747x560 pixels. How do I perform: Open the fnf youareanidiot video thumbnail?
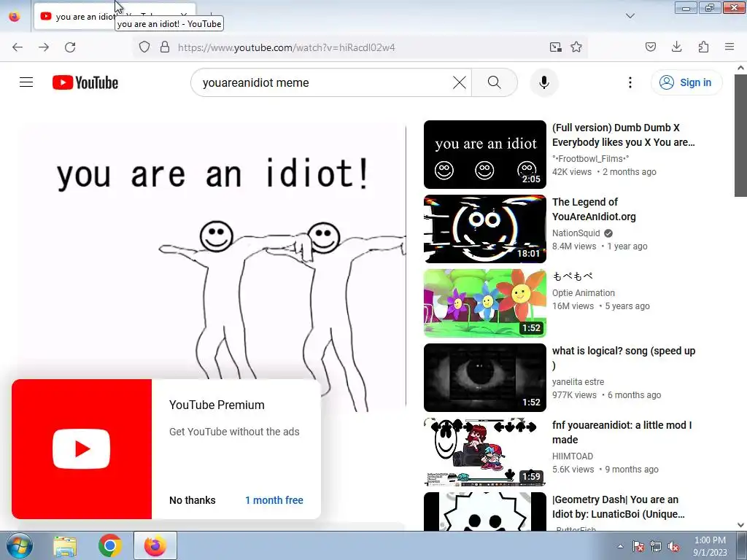[x=485, y=452]
